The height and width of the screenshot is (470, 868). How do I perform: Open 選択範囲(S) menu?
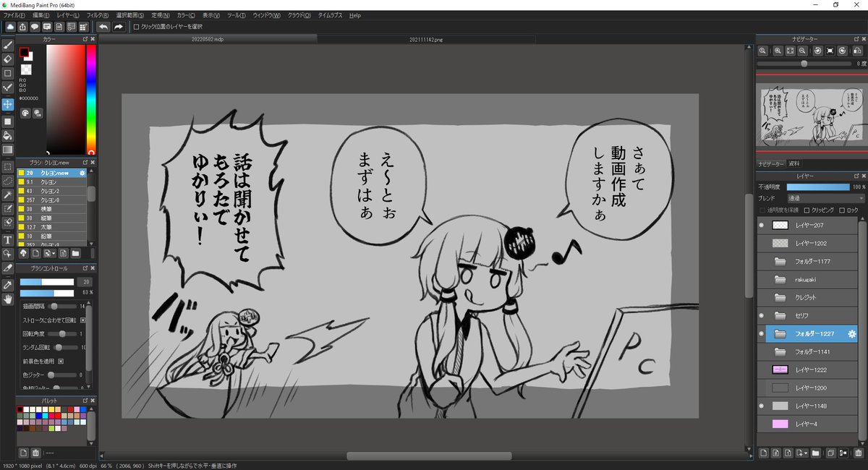pos(130,15)
